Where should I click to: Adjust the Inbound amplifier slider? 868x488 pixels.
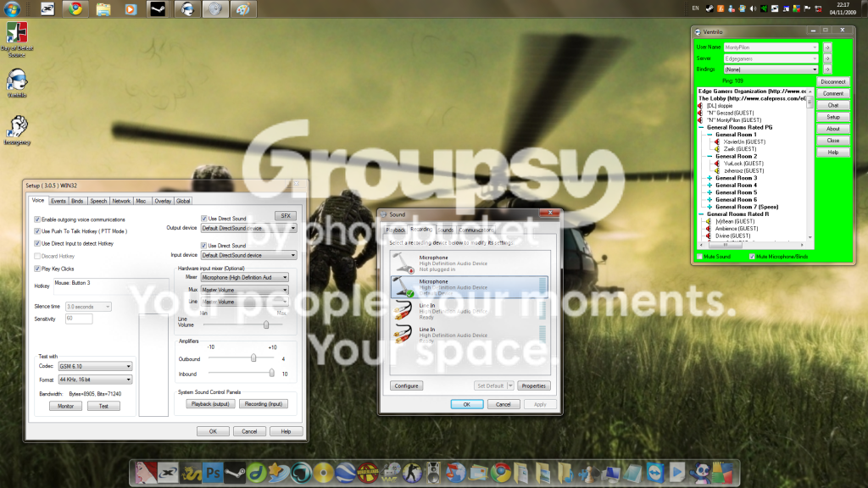(272, 373)
